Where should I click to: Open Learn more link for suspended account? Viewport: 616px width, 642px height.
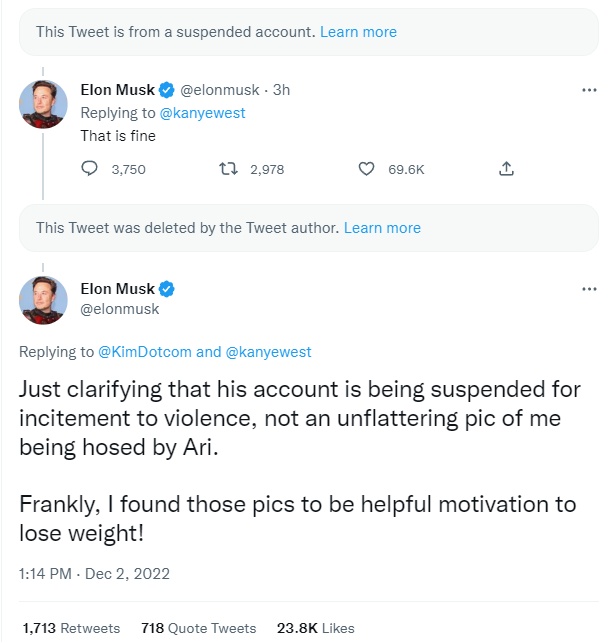[358, 32]
